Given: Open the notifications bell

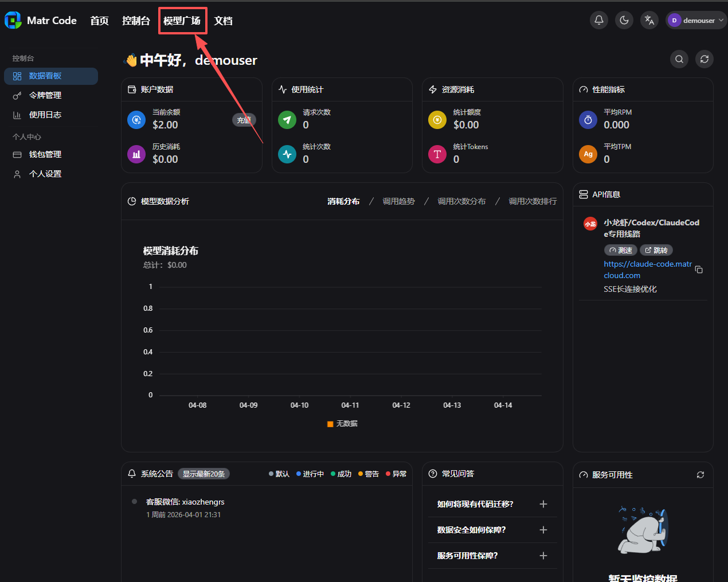Looking at the screenshot, I should tap(599, 20).
